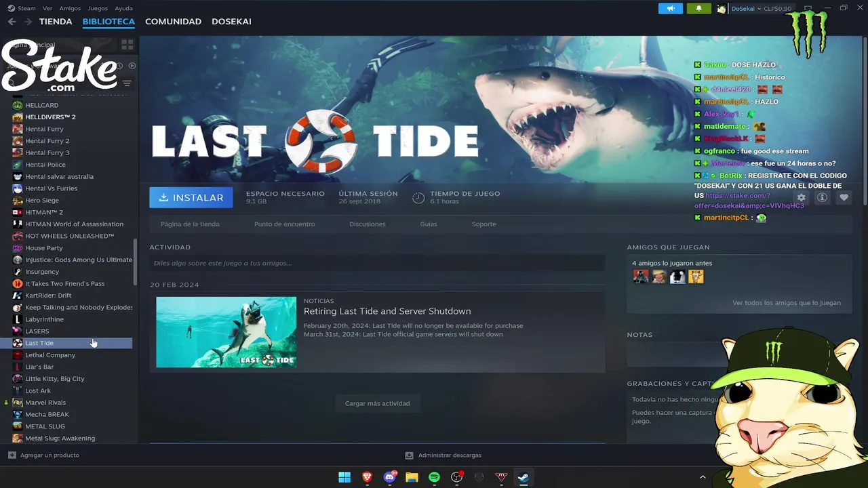The height and width of the screenshot is (488, 868).
Task: Open the Ver menu
Action: [x=47, y=8]
